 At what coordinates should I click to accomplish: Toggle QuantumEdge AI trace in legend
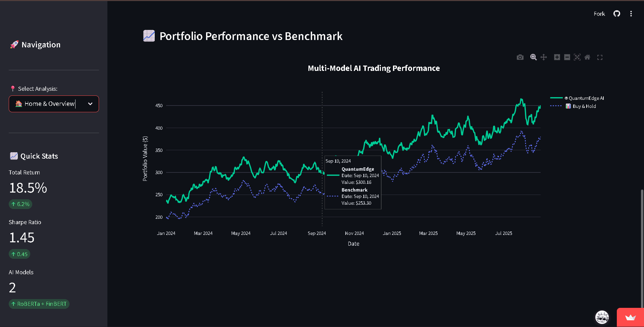[x=586, y=98]
